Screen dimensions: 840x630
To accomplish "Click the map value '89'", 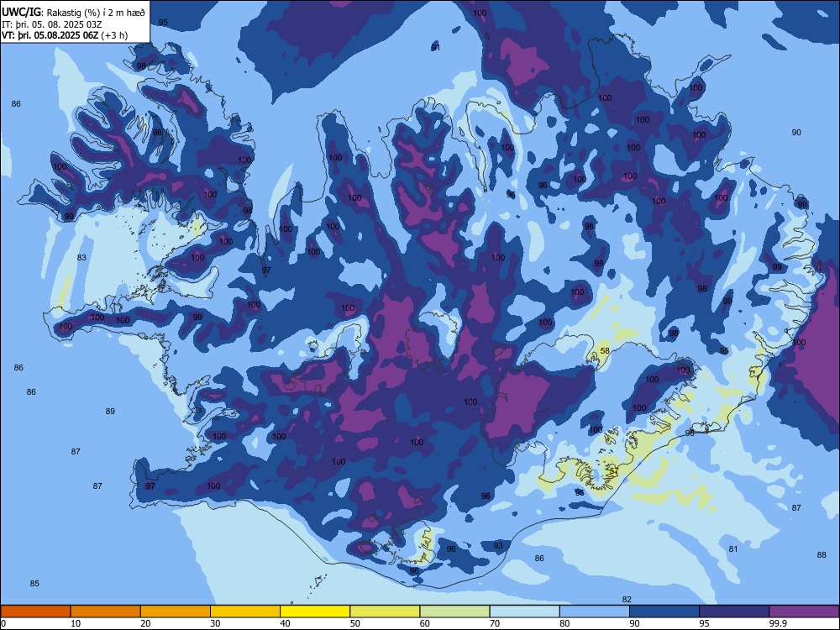I will tap(110, 412).
